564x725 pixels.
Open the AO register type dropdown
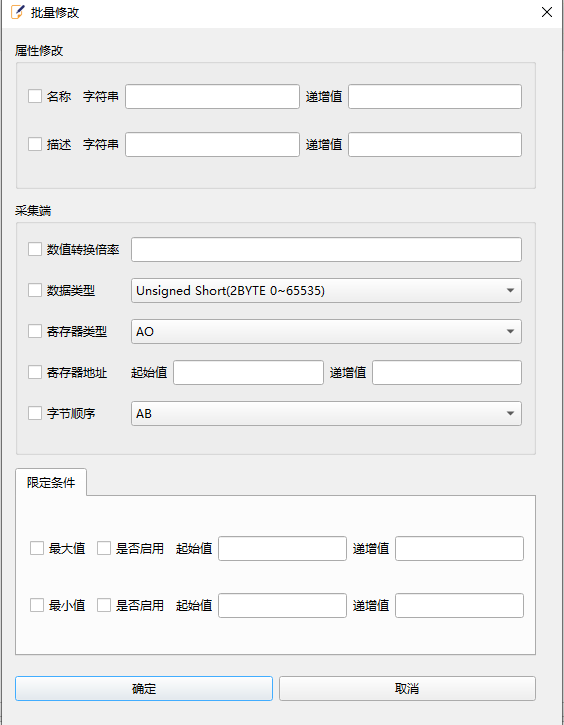click(x=326, y=332)
